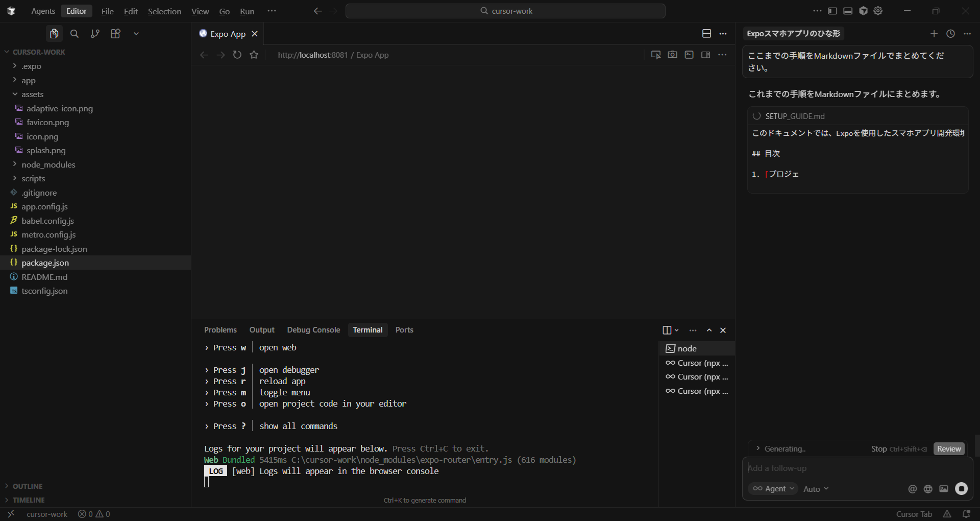Bookmark the page with the star icon
The image size is (980, 521).
[x=254, y=55]
